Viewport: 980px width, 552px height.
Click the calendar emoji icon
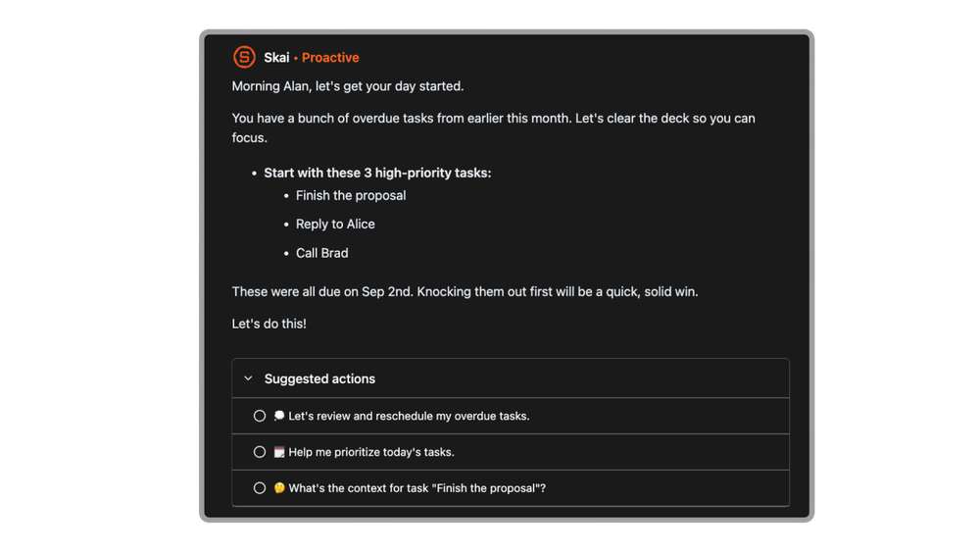[279, 452]
